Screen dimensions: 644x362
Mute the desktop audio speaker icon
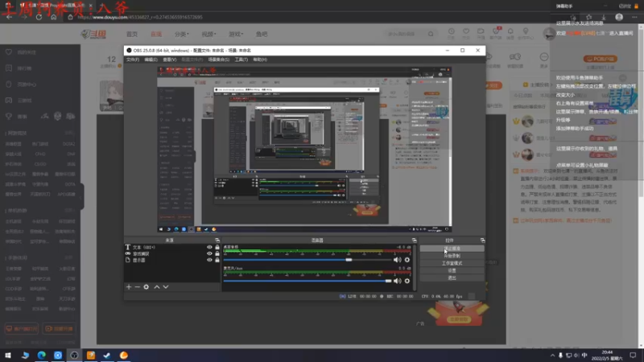(x=397, y=260)
